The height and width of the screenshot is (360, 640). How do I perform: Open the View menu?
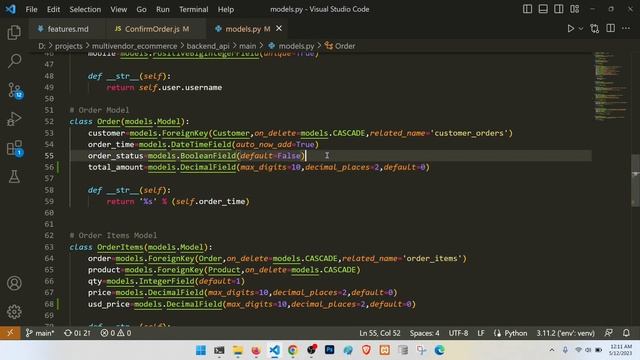coord(118,9)
